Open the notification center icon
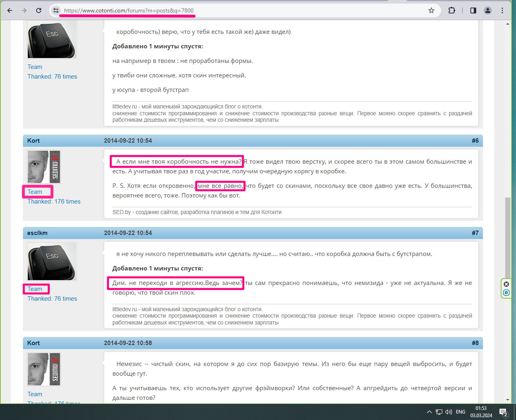 click(504, 412)
